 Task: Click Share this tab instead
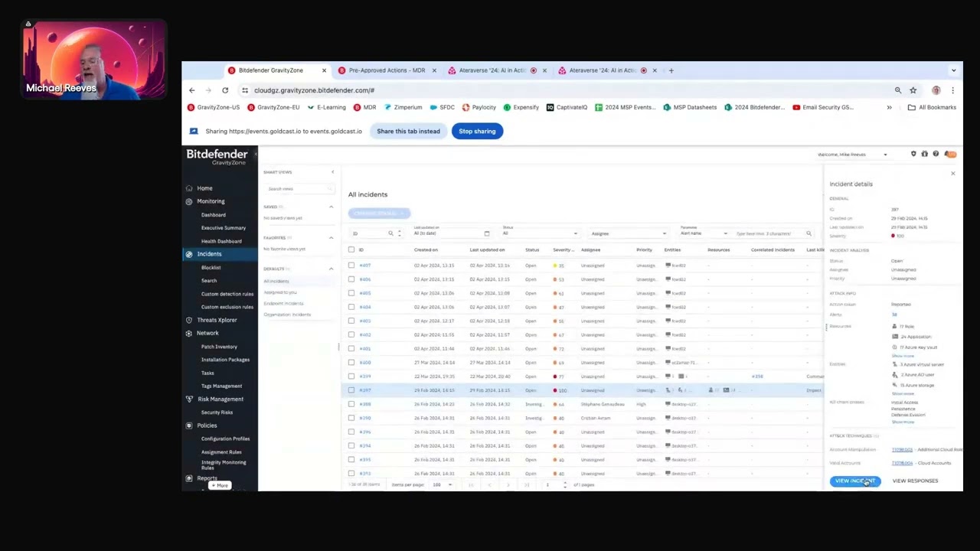click(x=408, y=132)
